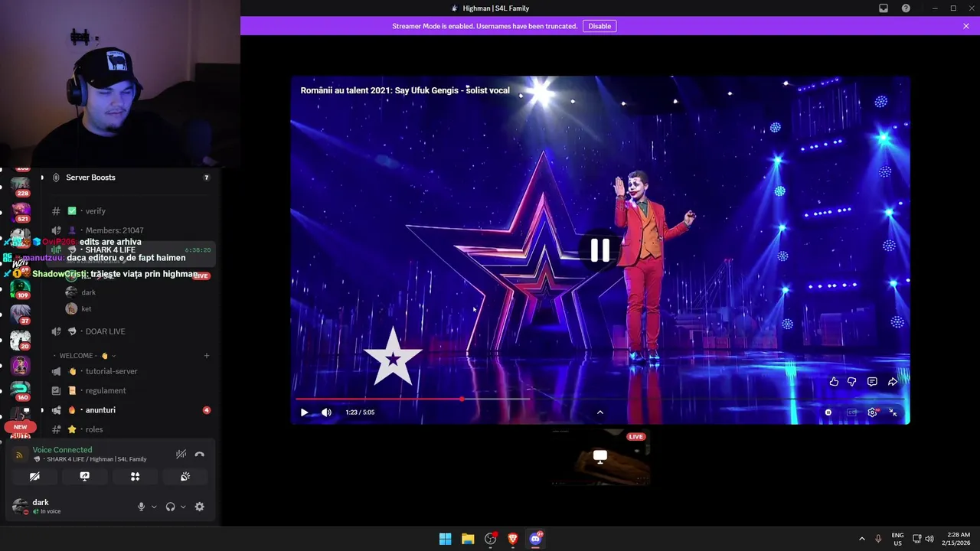Disconnect from voice with phone icon

coord(199,455)
